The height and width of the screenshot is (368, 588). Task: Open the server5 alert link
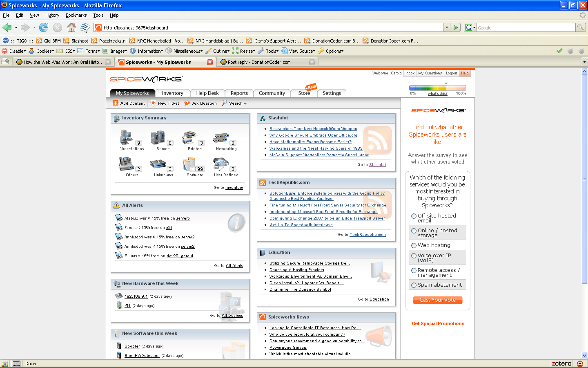183,218
